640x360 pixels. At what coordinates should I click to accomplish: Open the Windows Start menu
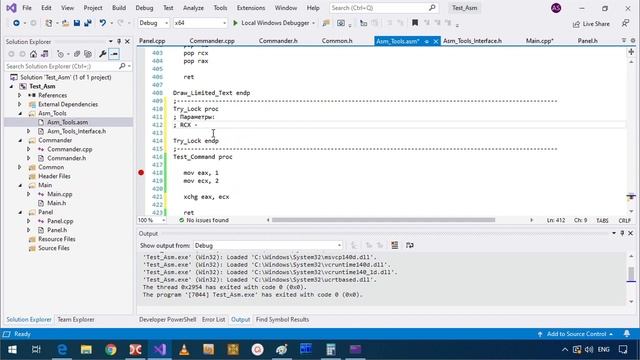point(12,349)
